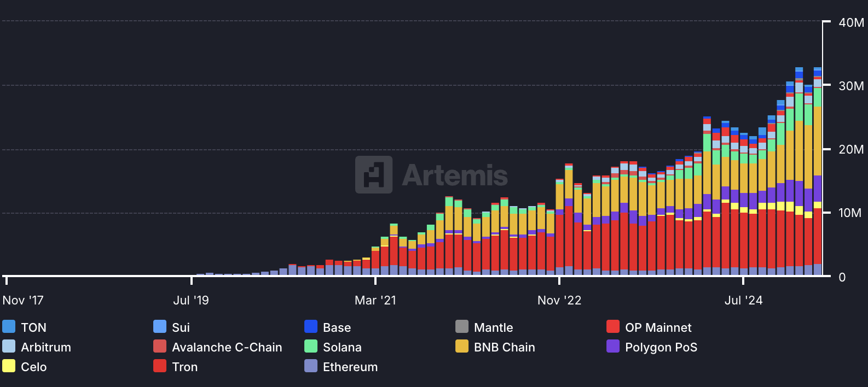Hide the Avalanche C-Chain series label
The height and width of the screenshot is (387, 868).
[x=227, y=347]
